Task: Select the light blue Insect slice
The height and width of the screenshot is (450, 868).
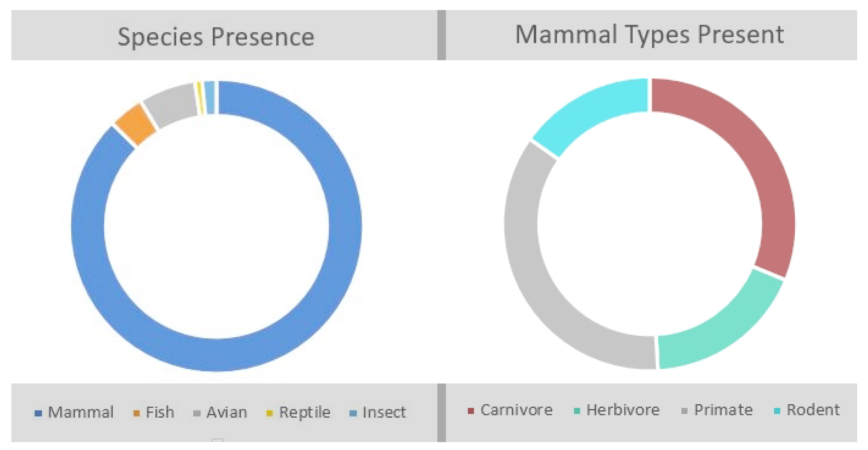Action: click(209, 98)
